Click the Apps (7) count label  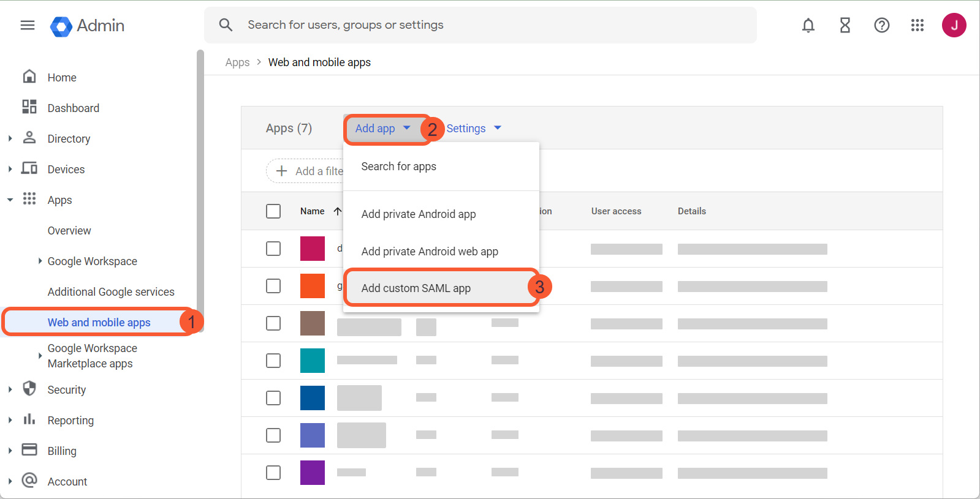click(289, 129)
